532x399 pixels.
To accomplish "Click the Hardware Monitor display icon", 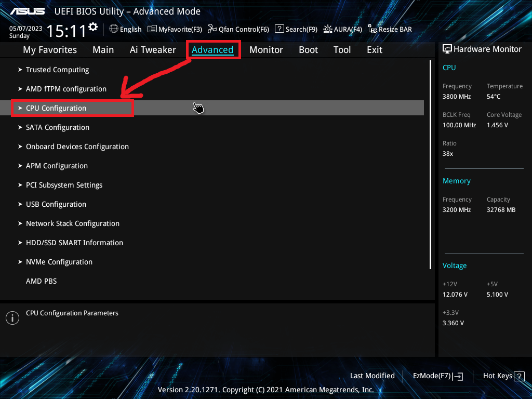I will (x=447, y=49).
